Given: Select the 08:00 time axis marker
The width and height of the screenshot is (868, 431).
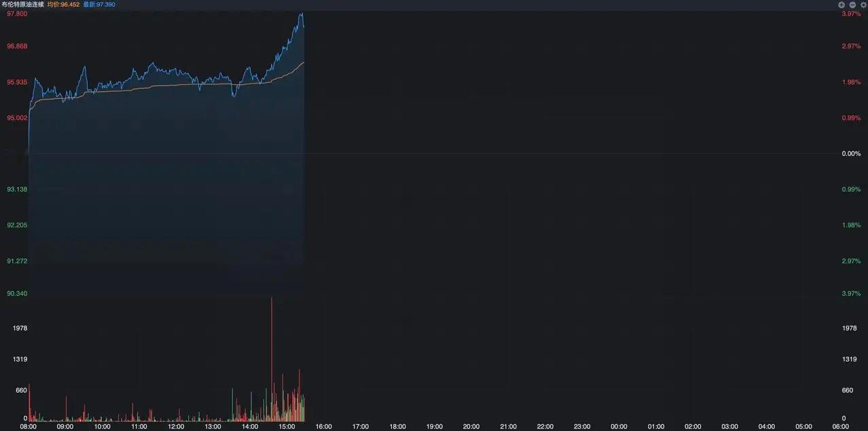Looking at the screenshot, I should [29, 427].
